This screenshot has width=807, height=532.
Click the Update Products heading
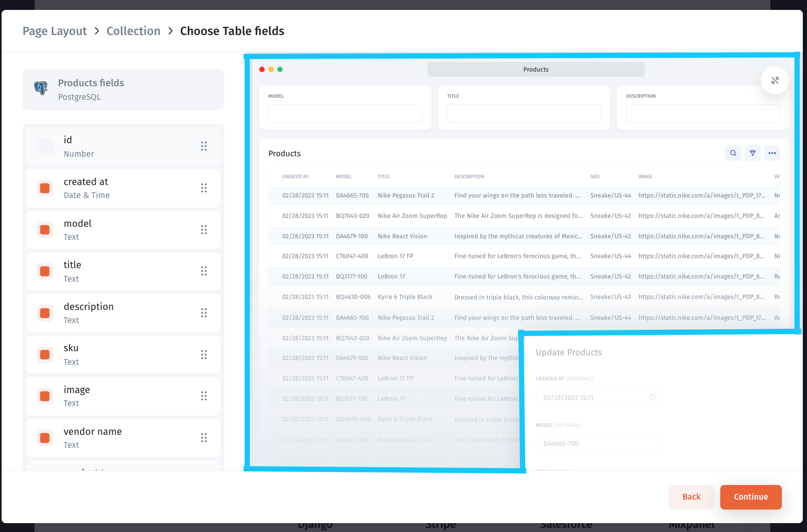click(x=569, y=353)
